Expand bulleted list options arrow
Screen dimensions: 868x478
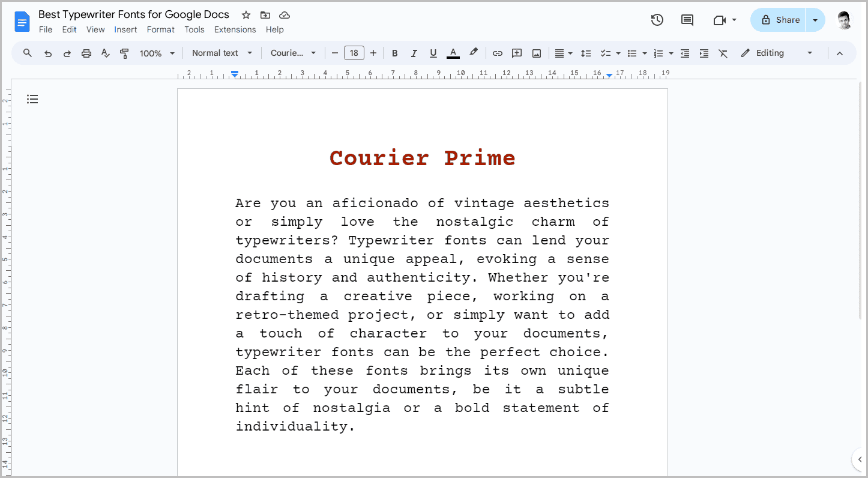point(645,53)
